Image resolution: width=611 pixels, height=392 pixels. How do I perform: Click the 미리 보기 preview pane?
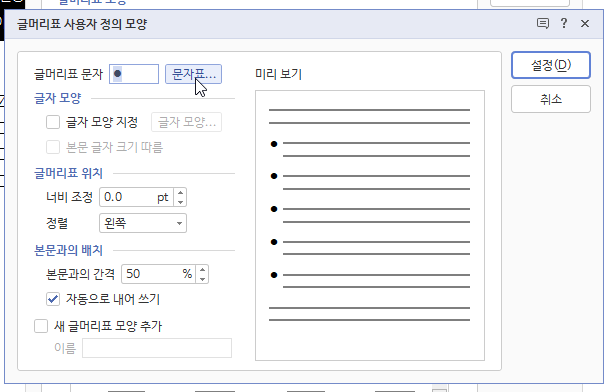(x=370, y=226)
